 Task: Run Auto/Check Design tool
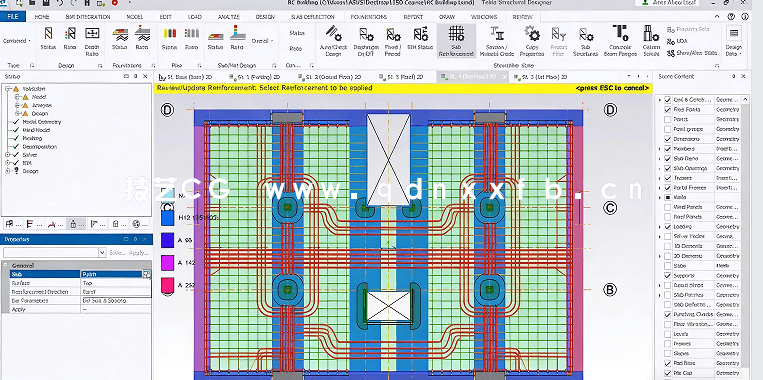tap(333, 41)
